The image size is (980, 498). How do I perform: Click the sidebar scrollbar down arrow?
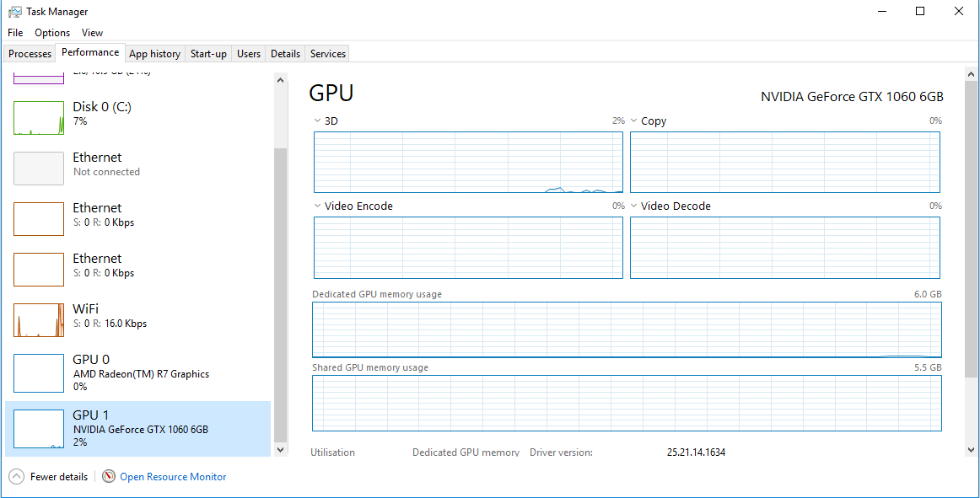280,449
